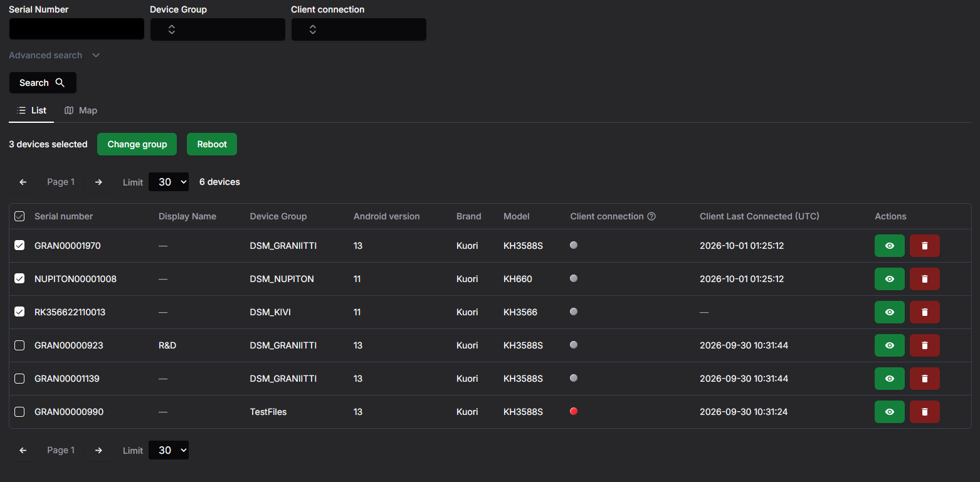Click the R&D display name cell

coord(167,345)
